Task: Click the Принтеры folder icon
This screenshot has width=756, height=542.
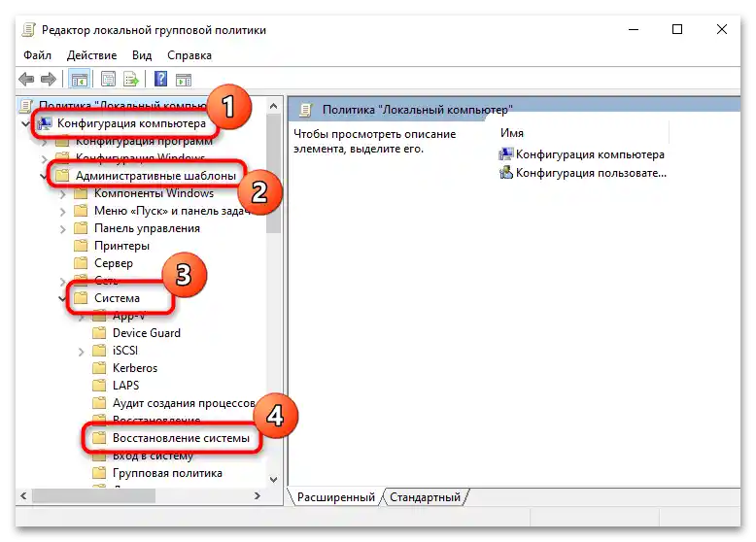Action: coord(81,246)
